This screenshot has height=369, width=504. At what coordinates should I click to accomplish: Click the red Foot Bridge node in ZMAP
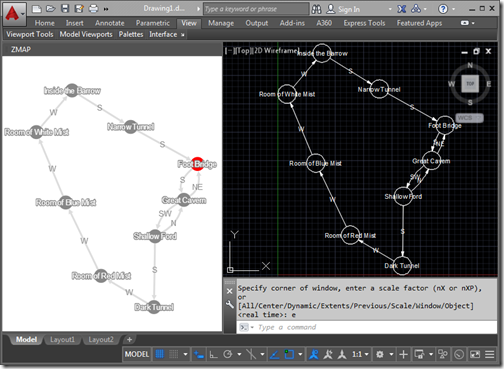pyautogui.click(x=198, y=164)
